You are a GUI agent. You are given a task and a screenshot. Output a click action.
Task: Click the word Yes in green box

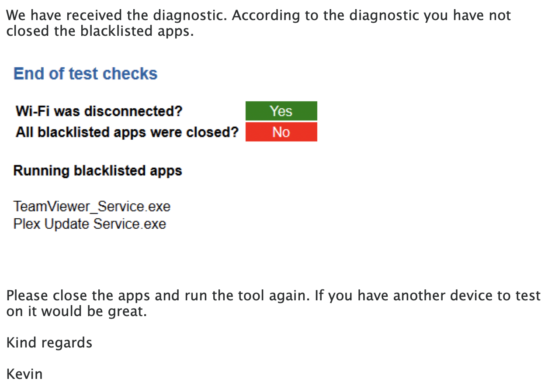(281, 111)
